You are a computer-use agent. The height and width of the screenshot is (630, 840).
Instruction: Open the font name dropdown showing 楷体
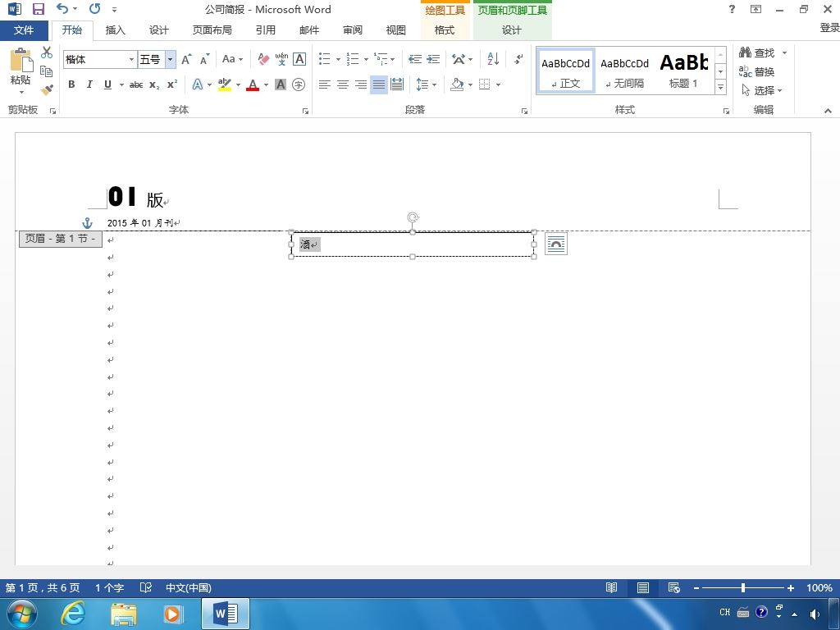coord(131,59)
